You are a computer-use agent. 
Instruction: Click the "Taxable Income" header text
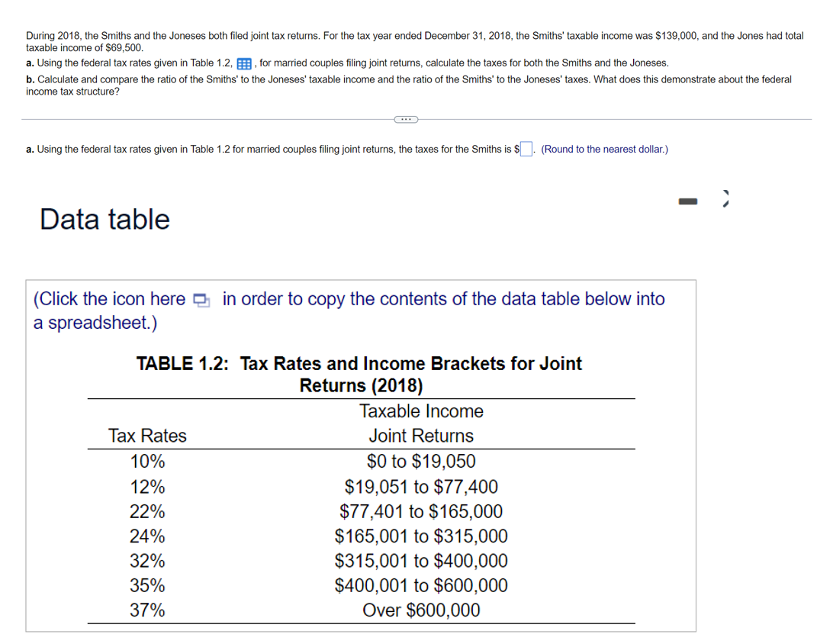[421, 411]
